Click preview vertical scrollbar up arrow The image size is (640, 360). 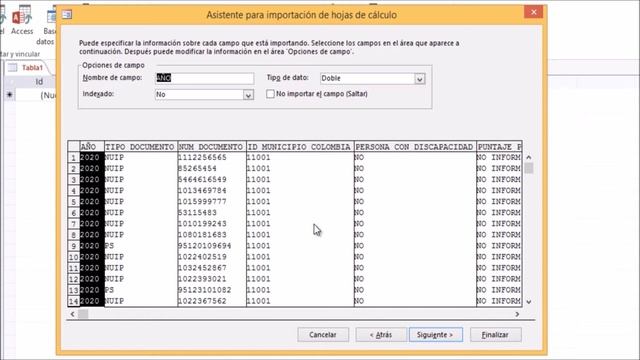[x=529, y=157]
